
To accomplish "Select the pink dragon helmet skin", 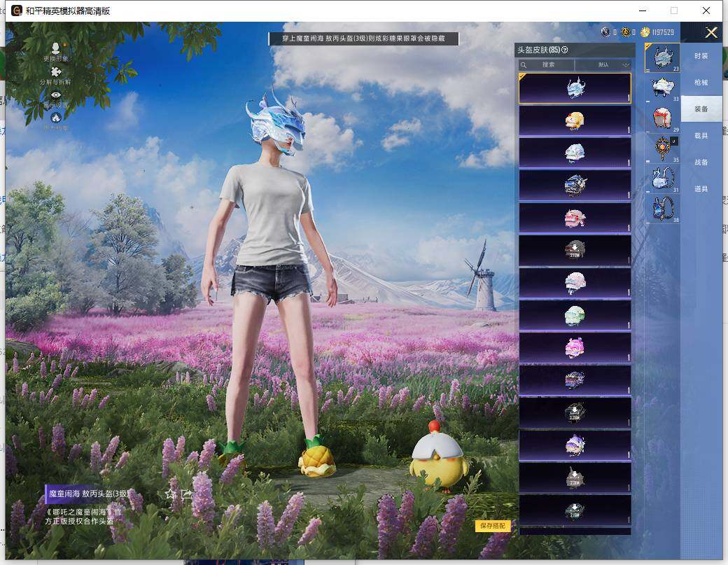I will coord(575,218).
